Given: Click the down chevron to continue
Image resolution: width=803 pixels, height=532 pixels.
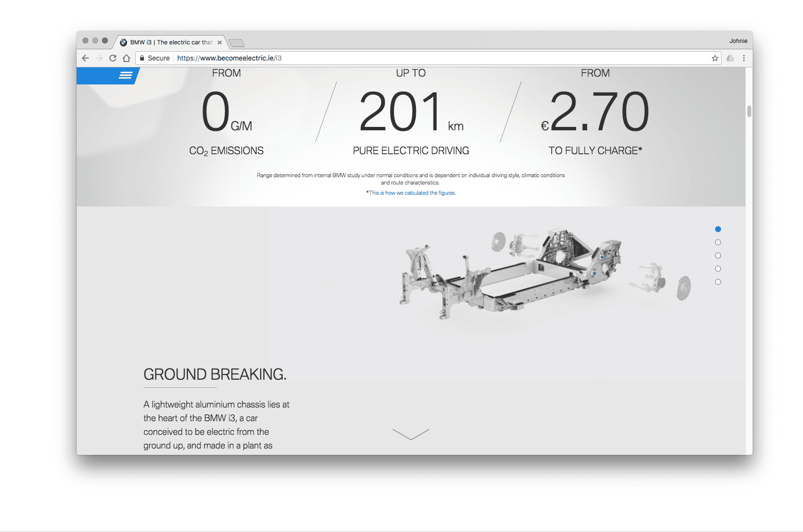Looking at the screenshot, I should pos(411,434).
